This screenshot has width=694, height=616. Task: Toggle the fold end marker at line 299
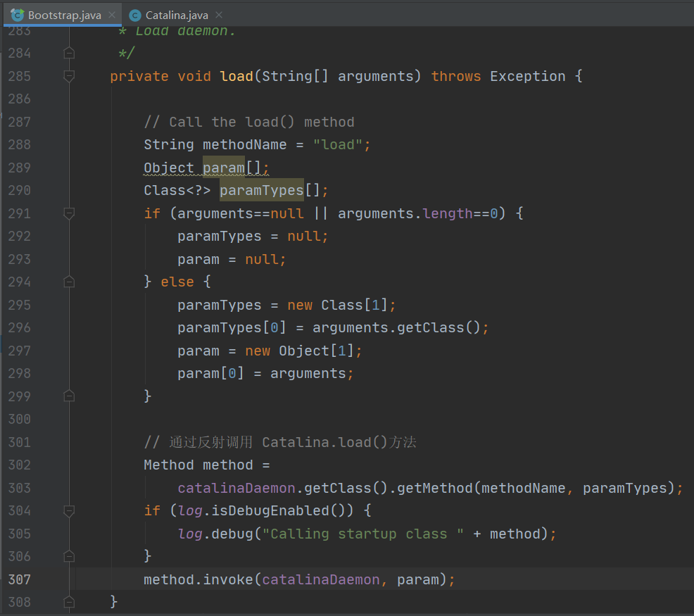[69, 396]
